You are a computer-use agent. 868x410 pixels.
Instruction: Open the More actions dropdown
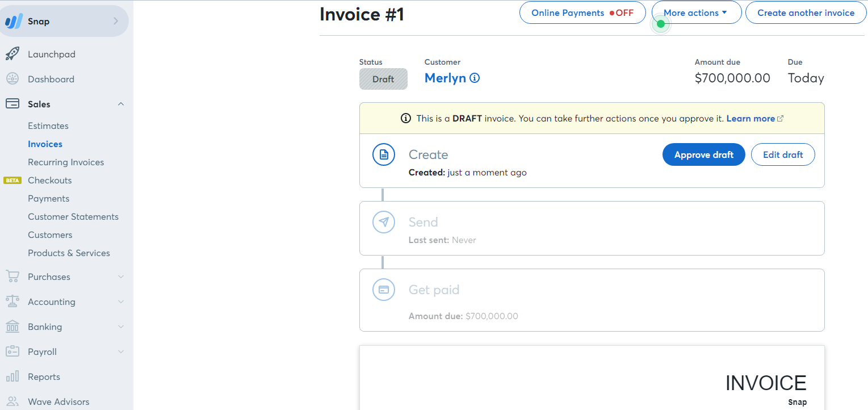697,12
